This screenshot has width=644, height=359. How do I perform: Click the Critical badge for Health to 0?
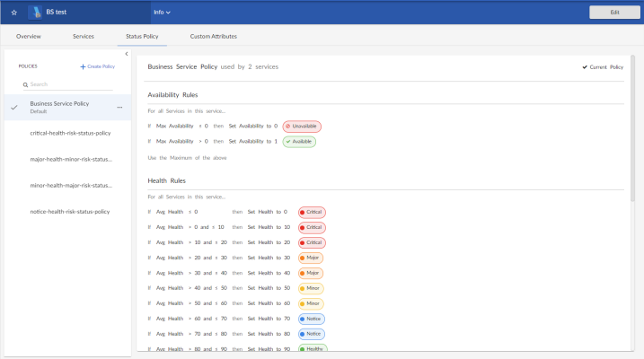[312, 212]
